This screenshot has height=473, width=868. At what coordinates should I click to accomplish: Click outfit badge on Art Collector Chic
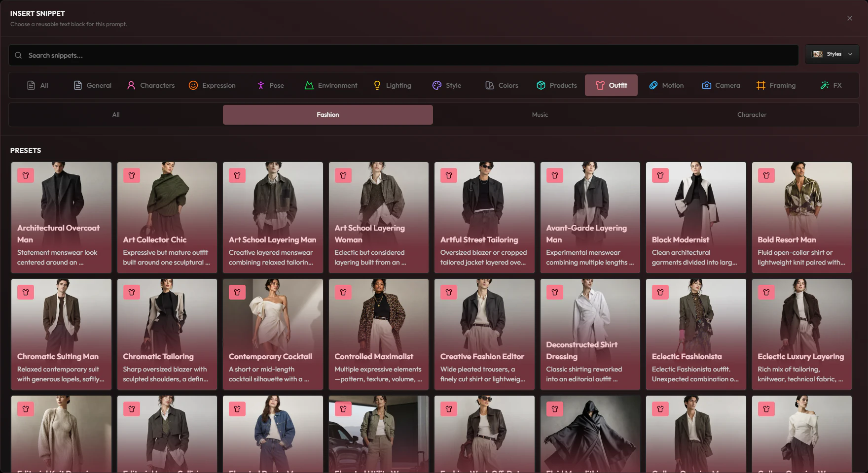tap(132, 175)
